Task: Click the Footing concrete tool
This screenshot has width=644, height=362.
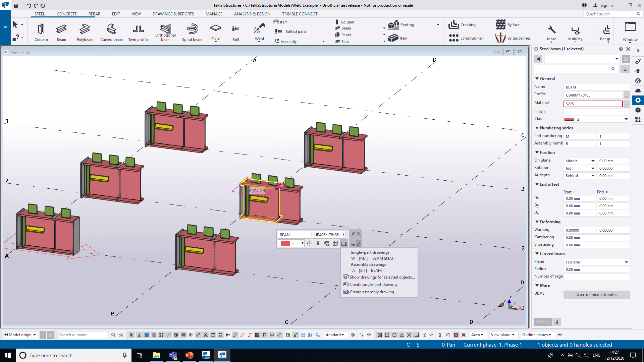Action: click(401, 25)
